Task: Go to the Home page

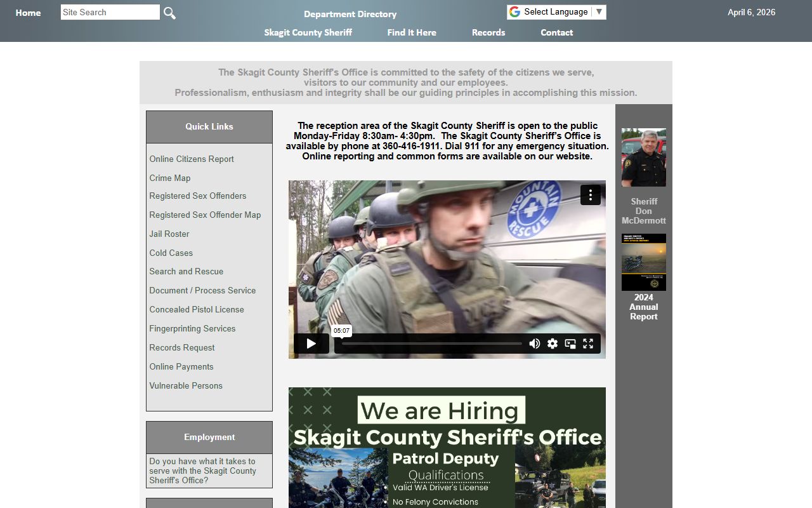Action: coord(28,13)
